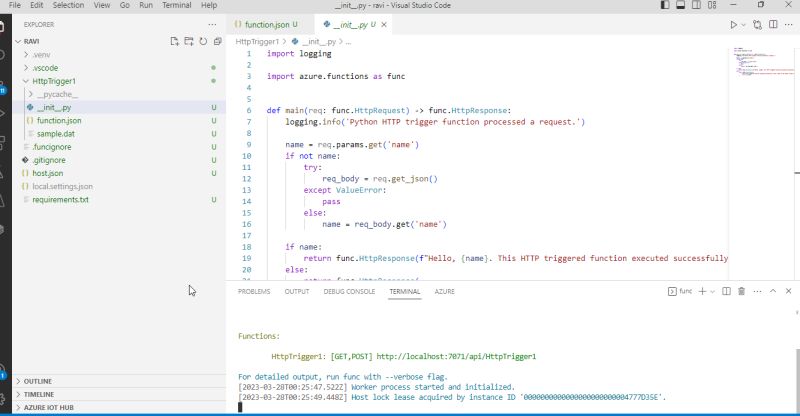Expand the OUTLINE section
800x416 pixels.
click(118, 381)
